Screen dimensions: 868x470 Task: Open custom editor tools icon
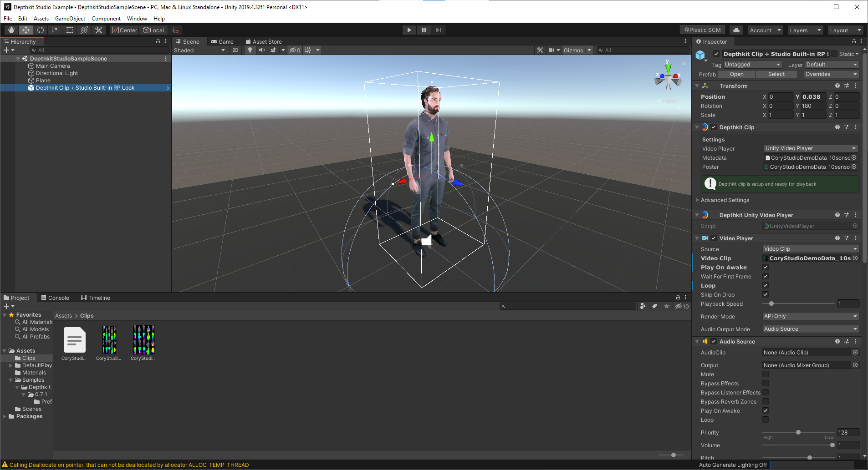(99, 30)
